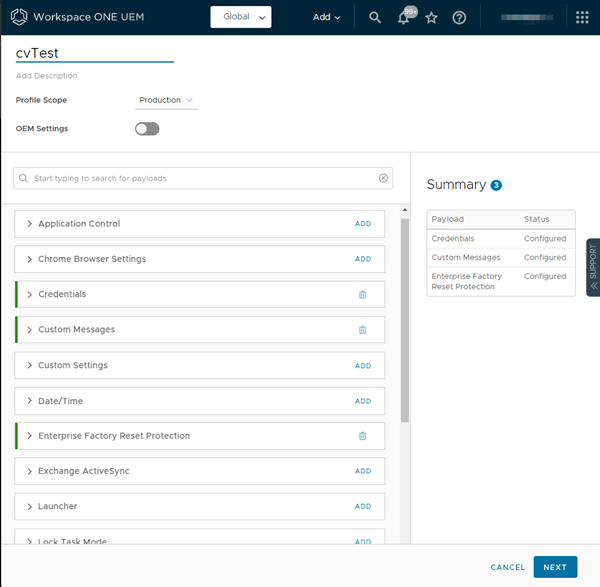Click the Payload column header
Viewport: 600px width, 587px height.
coord(447,219)
